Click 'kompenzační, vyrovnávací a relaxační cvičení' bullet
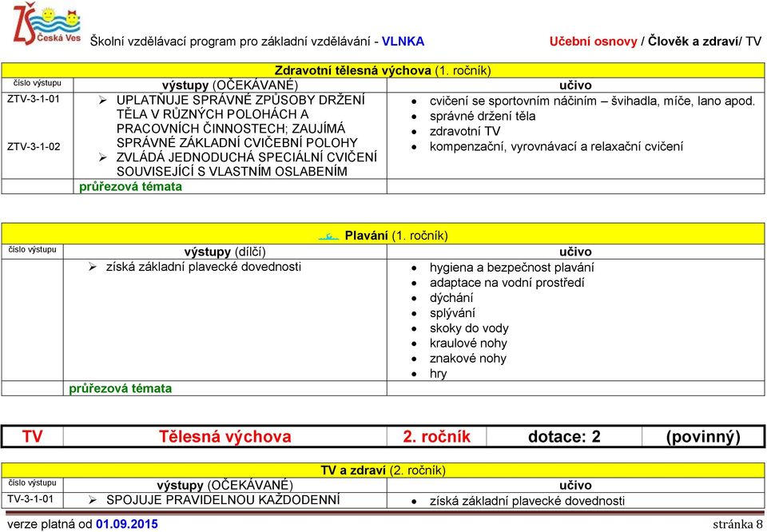 pyautogui.click(x=556, y=147)
